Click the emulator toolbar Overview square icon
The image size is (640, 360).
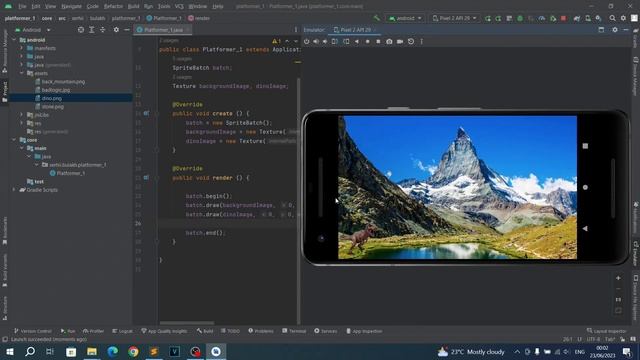(378, 41)
